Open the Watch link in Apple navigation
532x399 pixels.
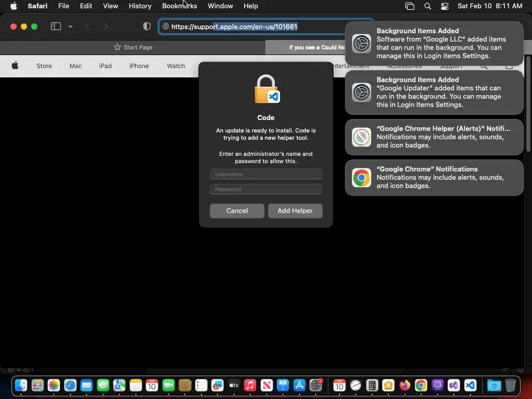coord(176,66)
